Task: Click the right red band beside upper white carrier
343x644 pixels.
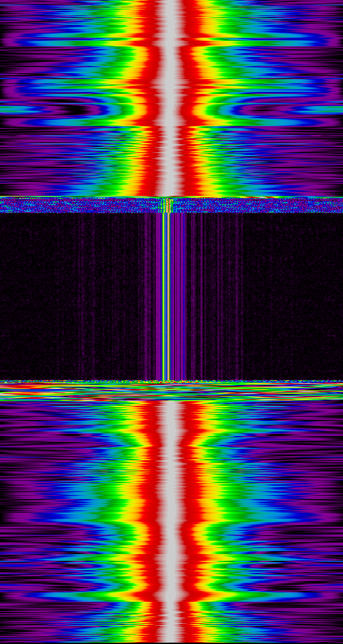Action: (x=190, y=98)
